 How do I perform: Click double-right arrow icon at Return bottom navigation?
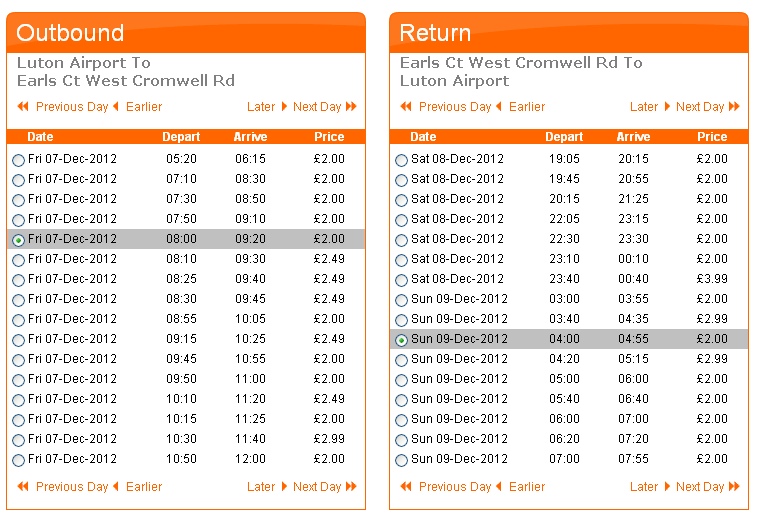point(734,486)
